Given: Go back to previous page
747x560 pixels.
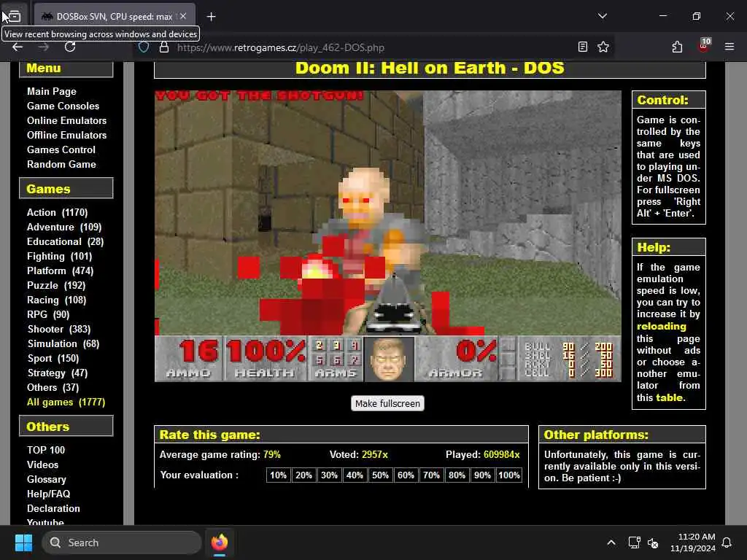Looking at the screenshot, I should (x=18, y=47).
